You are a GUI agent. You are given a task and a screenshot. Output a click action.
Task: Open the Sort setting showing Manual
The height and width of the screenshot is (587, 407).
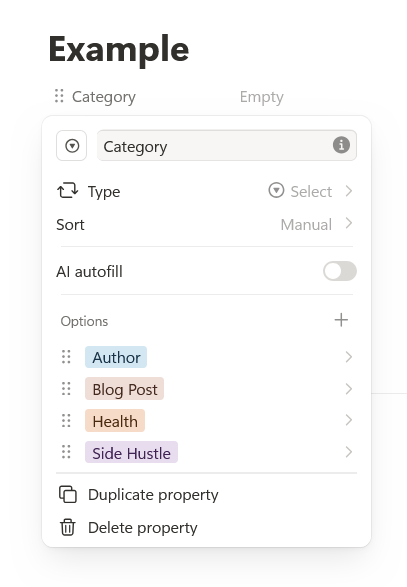tap(206, 224)
